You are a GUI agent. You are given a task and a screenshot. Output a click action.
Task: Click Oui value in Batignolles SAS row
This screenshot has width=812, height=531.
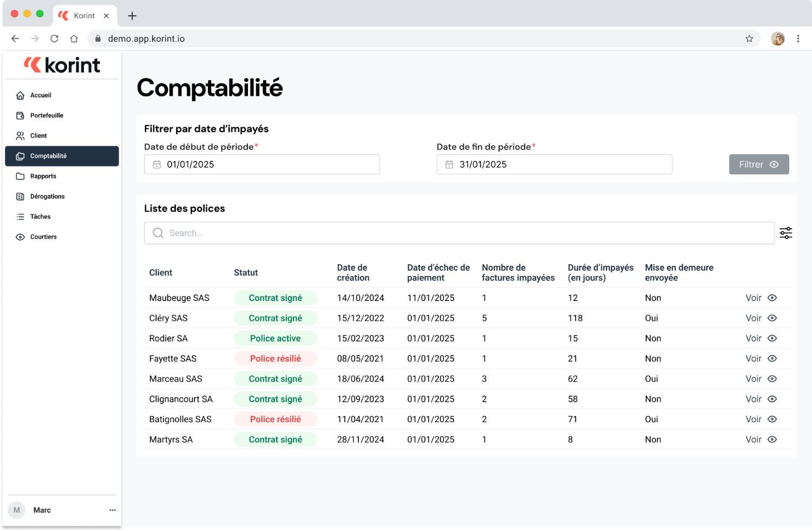point(651,419)
